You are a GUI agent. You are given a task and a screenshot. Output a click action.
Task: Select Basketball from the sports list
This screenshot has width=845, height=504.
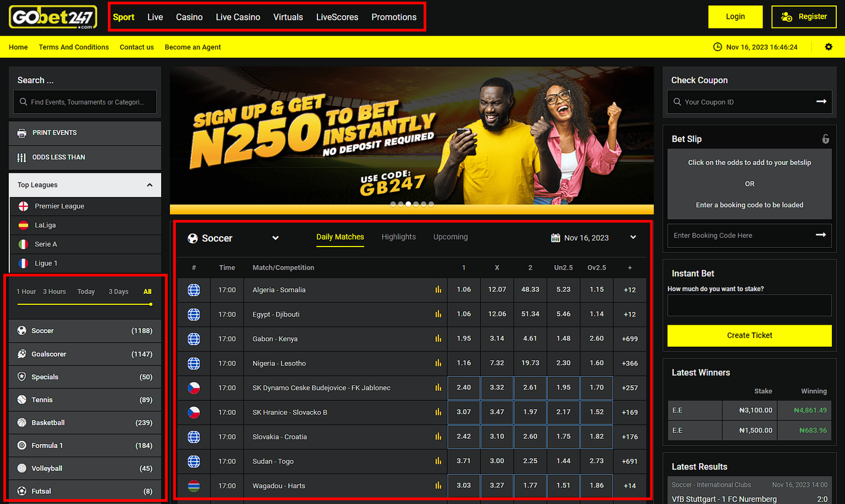(48, 422)
